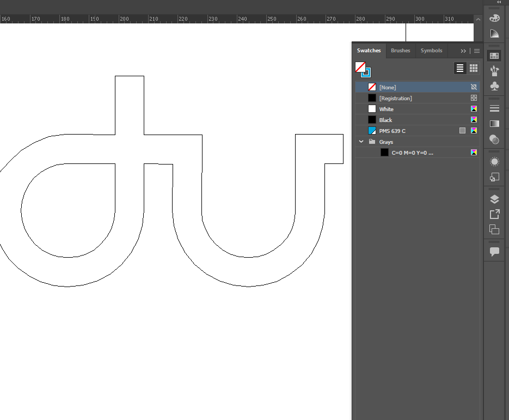The height and width of the screenshot is (420, 509).
Task: Open the Transparency panel dock icon
Action: point(494,139)
